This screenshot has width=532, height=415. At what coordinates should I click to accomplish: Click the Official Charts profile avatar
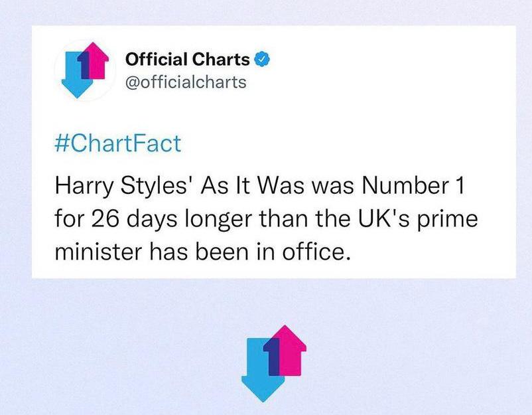[x=84, y=70]
